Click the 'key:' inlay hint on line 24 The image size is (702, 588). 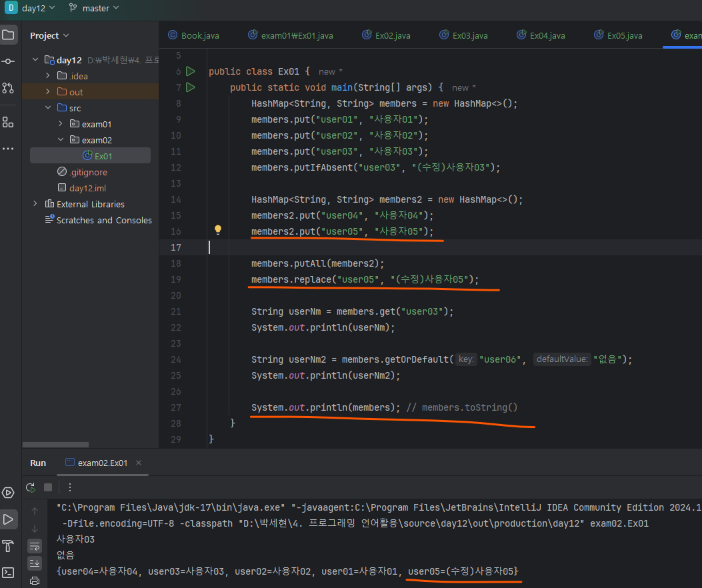tap(466, 359)
